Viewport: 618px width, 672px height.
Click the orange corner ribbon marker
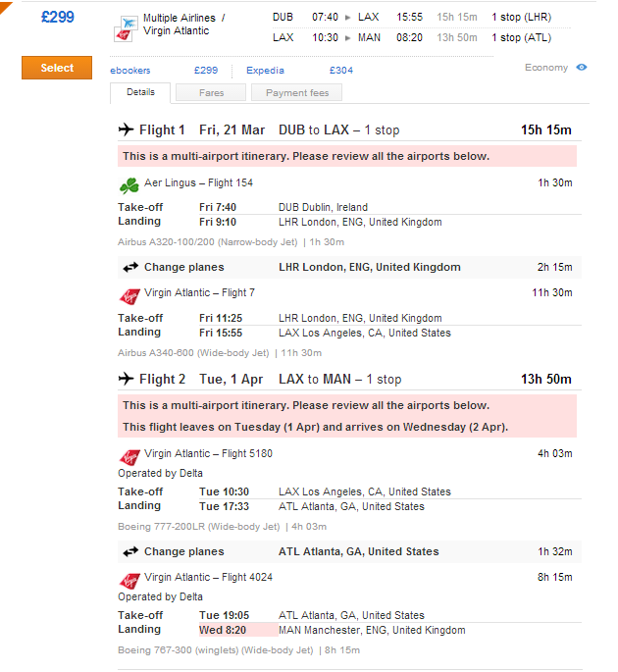click(x=5, y=7)
